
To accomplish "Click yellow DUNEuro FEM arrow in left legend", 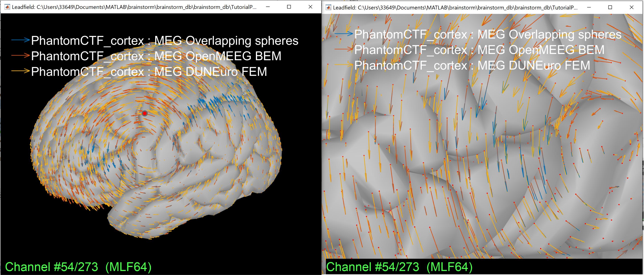I will point(21,71).
